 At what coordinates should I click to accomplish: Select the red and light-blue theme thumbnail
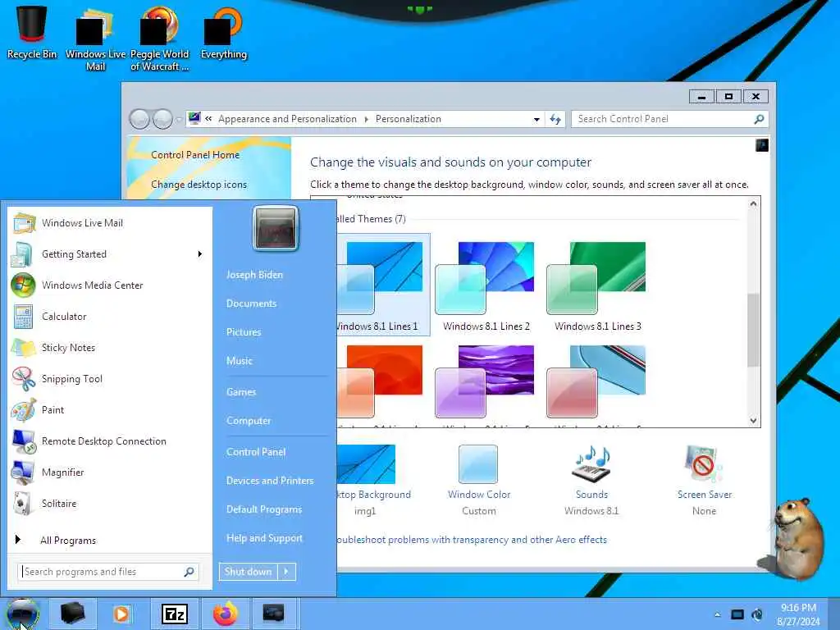click(597, 381)
